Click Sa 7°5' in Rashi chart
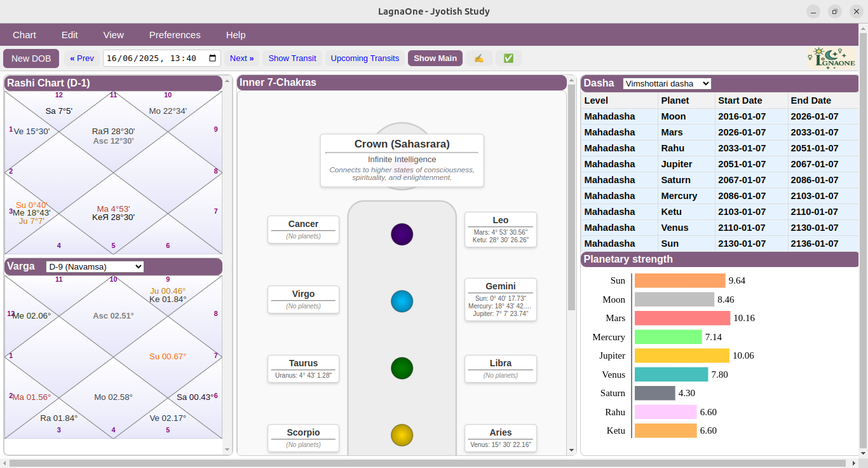Screen dimensions: 868x468 point(59,111)
